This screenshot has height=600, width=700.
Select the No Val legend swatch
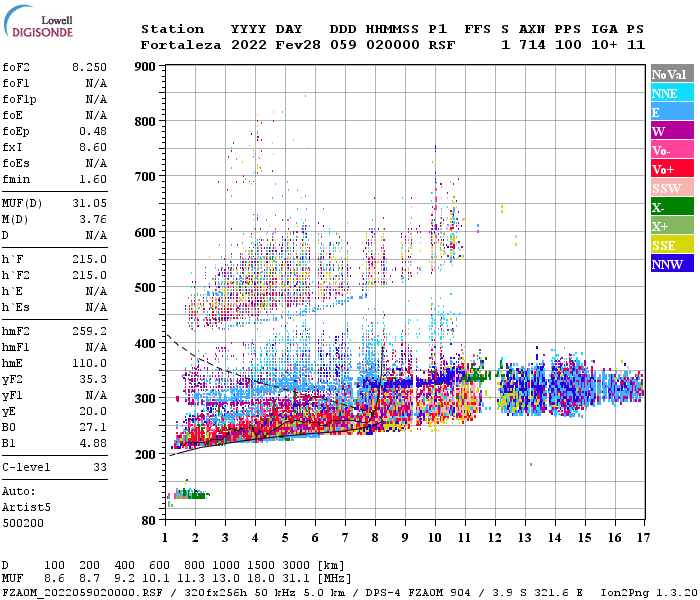click(672, 74)
